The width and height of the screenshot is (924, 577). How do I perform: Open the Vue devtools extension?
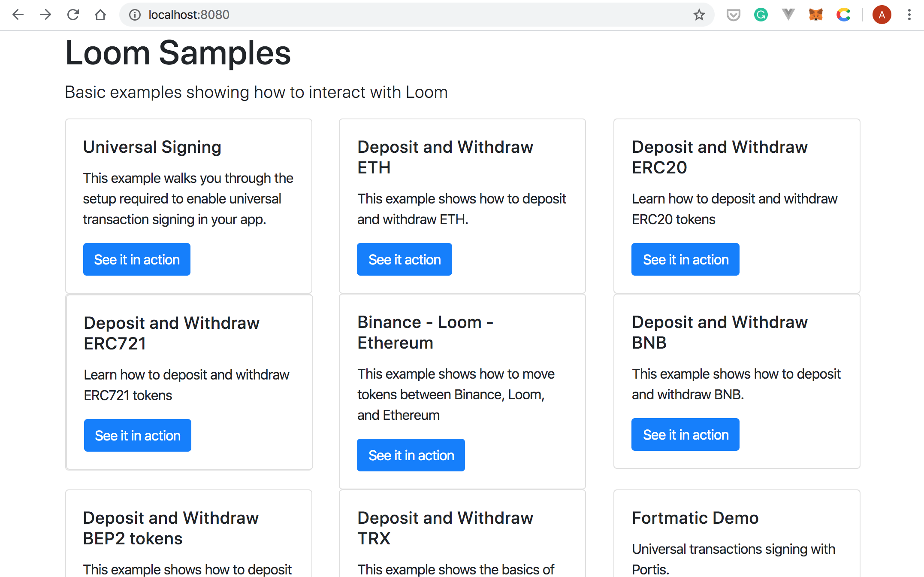[788, 15]
